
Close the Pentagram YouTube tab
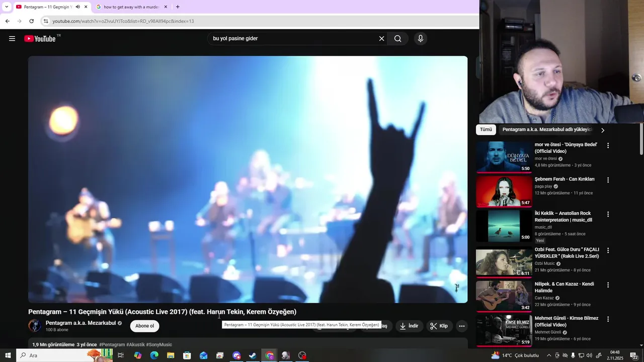tap(86, 7)
